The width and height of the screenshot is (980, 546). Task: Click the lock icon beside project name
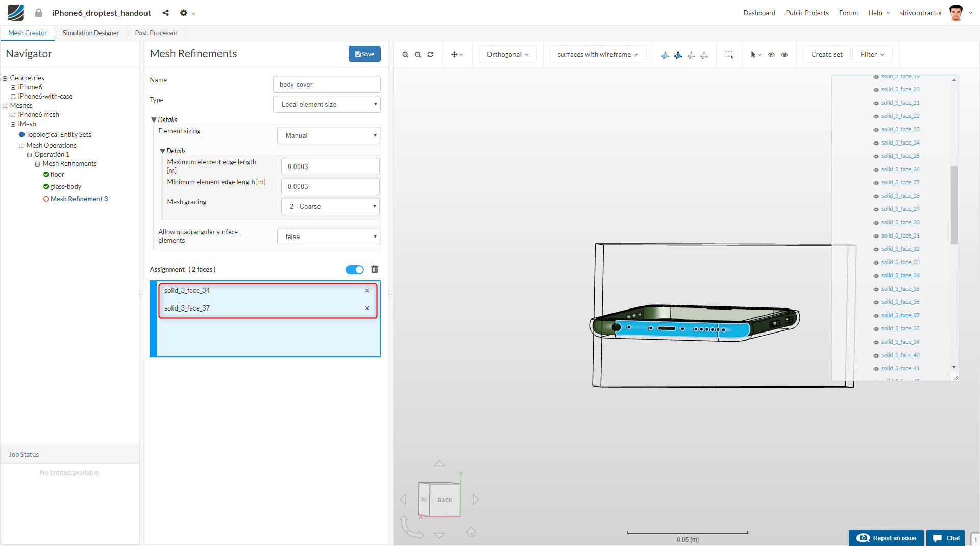click(38, 13)
